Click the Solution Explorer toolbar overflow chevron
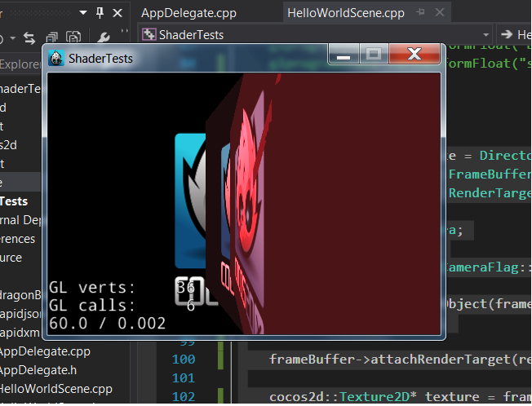This screenshot has height=406, width=532. (125, 31)
